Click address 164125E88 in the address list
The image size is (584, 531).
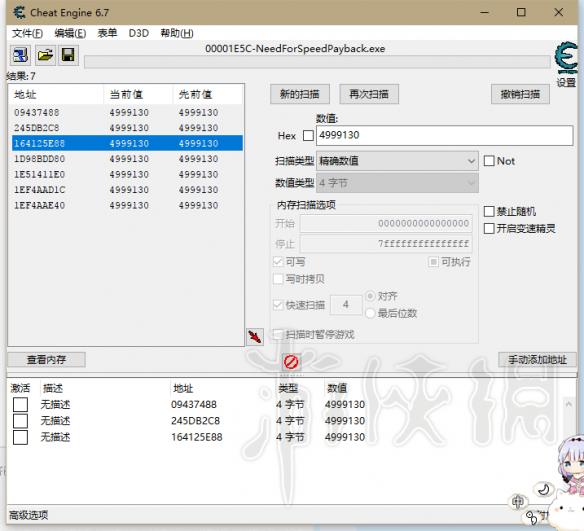[x=197, y=437]
